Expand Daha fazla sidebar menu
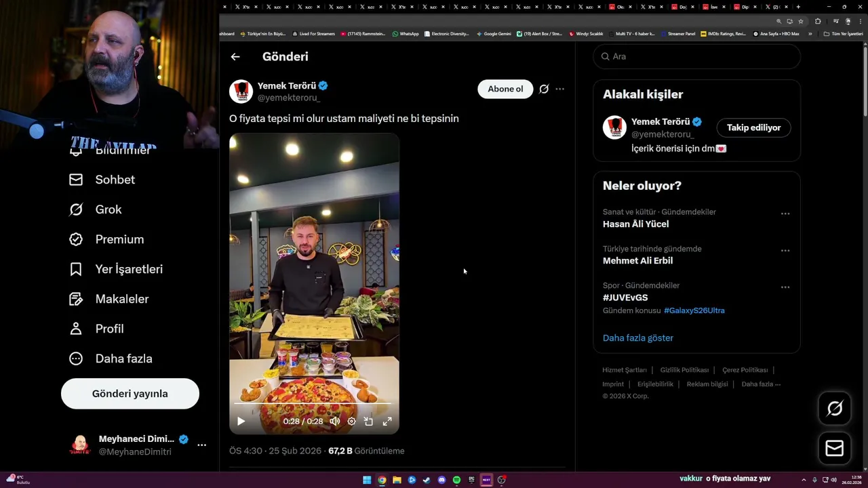This screenshot has height=488, width=868. coord(111,359)
